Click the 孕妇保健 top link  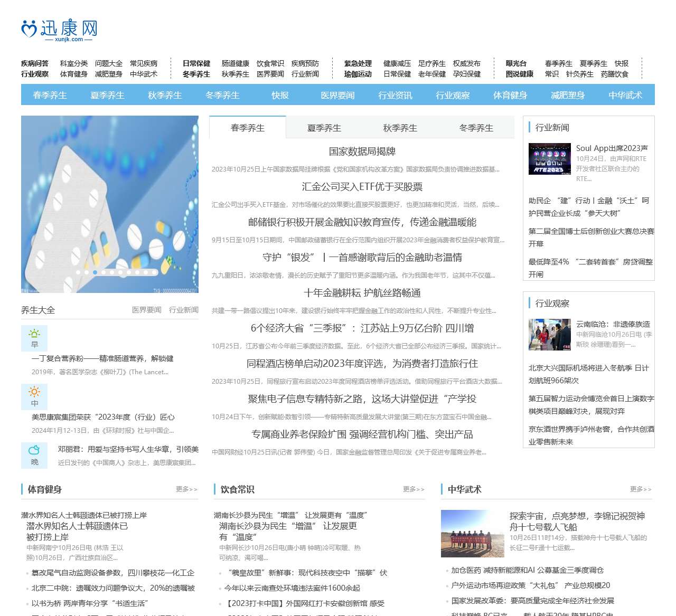pos(467,74)
